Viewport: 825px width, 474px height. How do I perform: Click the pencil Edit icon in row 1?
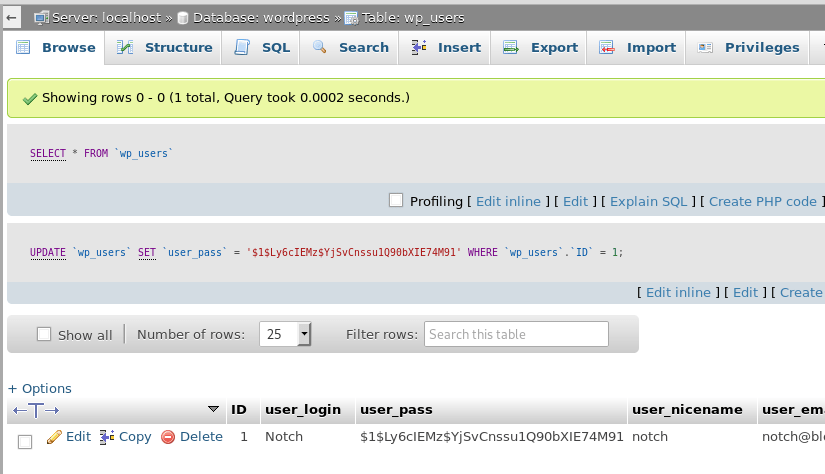(54, 437)
